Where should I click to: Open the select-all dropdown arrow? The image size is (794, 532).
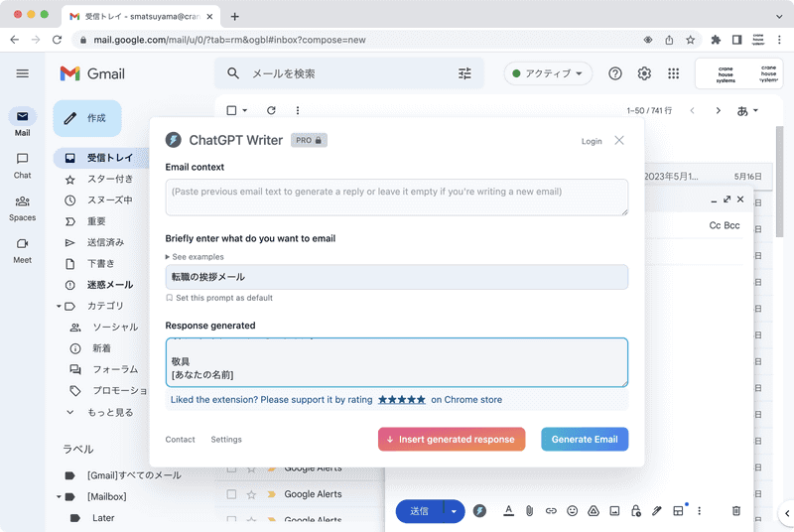click(244, 110)
